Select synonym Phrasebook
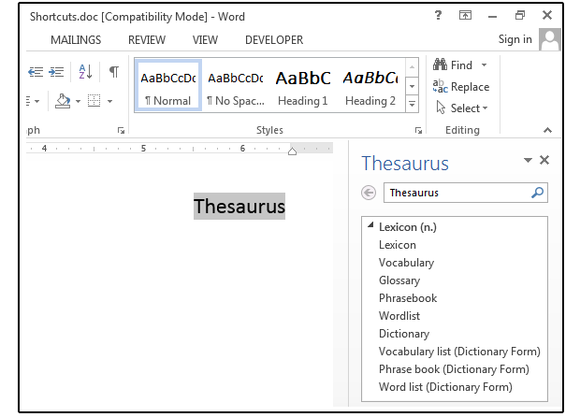 click(408, 298)
